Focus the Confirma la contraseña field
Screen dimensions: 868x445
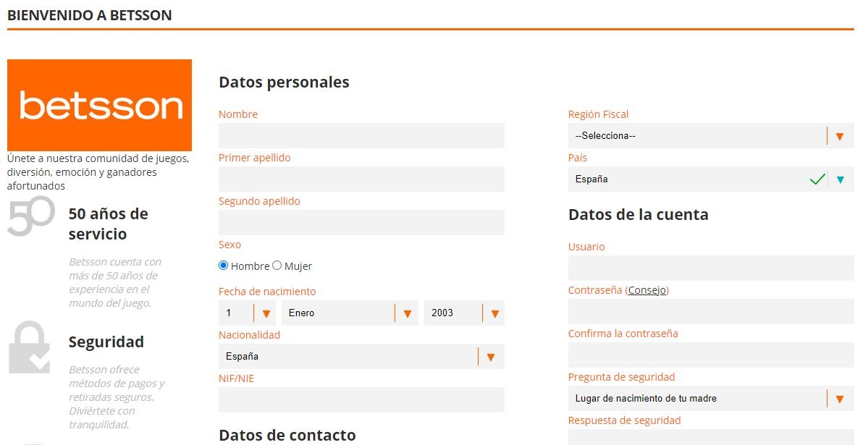click(711, 355)
